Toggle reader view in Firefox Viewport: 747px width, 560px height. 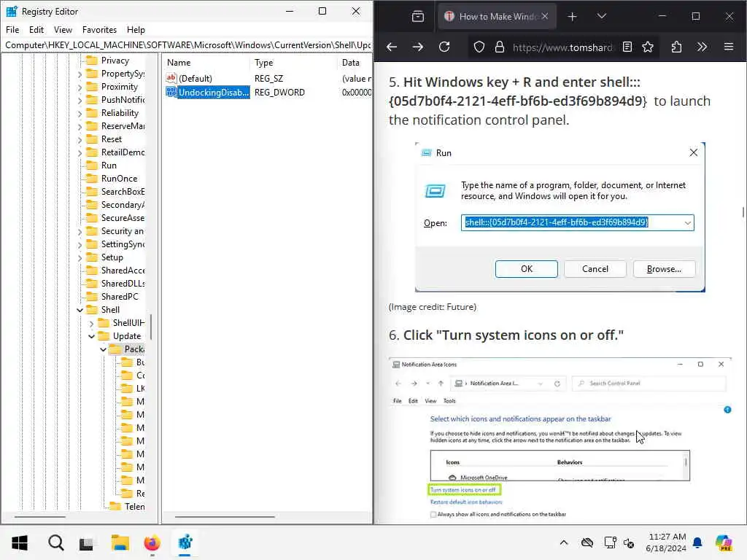(x=627, y=47)
